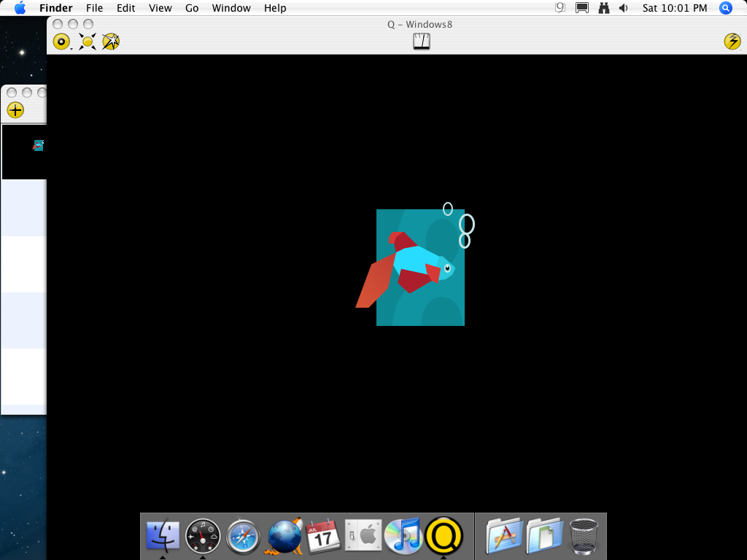Image resolution: width=747 pixels, height=560 pixels.
Task: Open the Go menu
Action: tap(192, 8)
